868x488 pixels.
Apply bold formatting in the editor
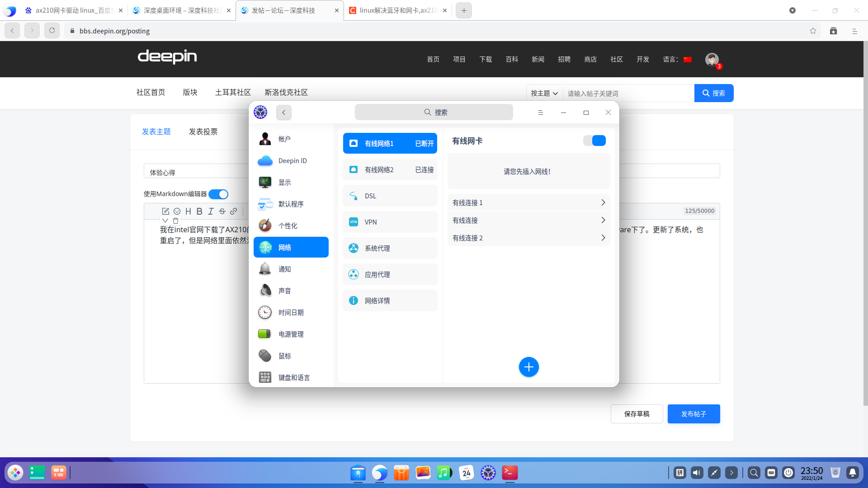pos(199,211)
